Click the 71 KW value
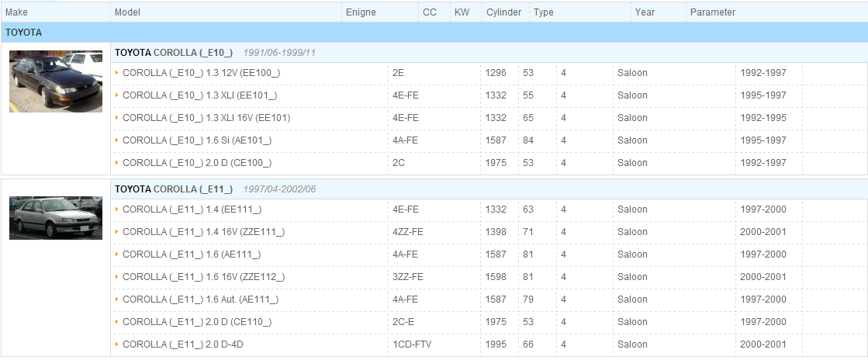This screenshot has height=360, width=868. pyautogui.click(x=528, y=231)
